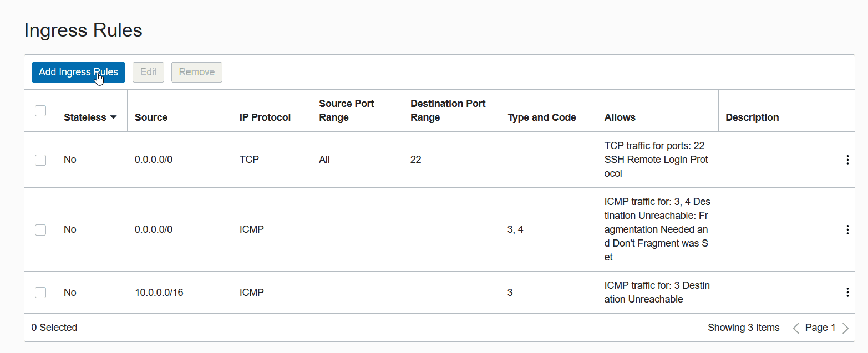
Task: Click the 10.0.0.0/16 source cell
Action: 159,292
